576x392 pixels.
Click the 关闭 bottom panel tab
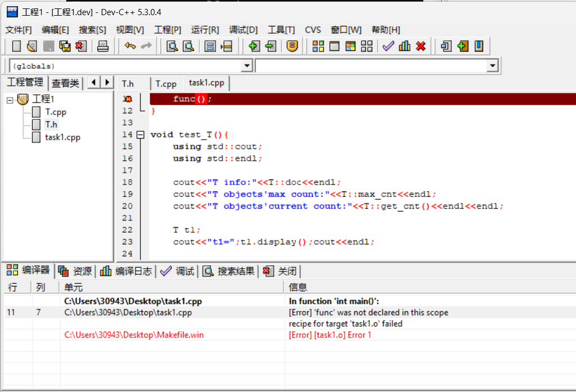coord(280,271)
